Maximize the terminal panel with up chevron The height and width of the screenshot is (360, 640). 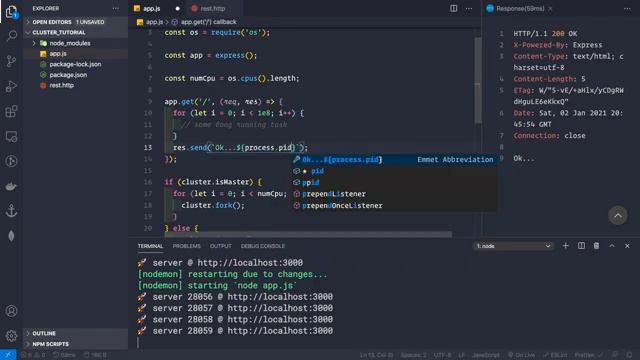click(612, 246)
